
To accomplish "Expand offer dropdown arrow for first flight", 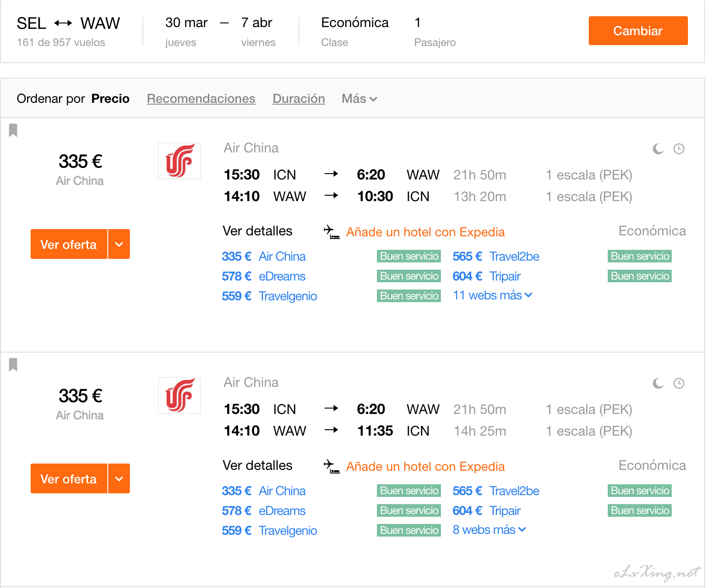I will (119, 244).
